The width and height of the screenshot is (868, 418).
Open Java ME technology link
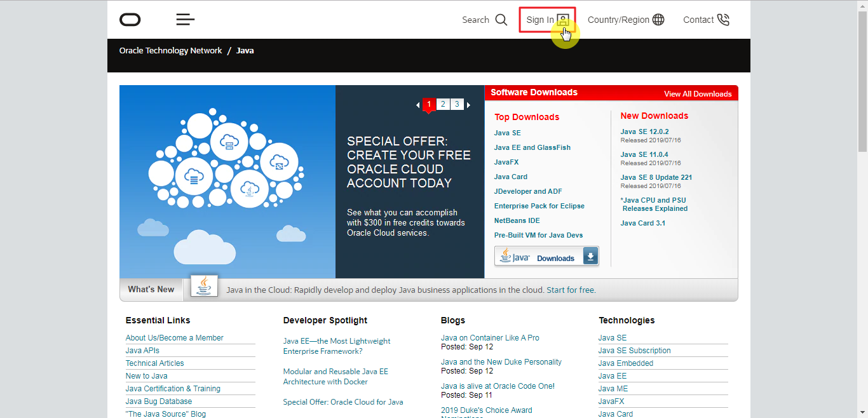613,389
